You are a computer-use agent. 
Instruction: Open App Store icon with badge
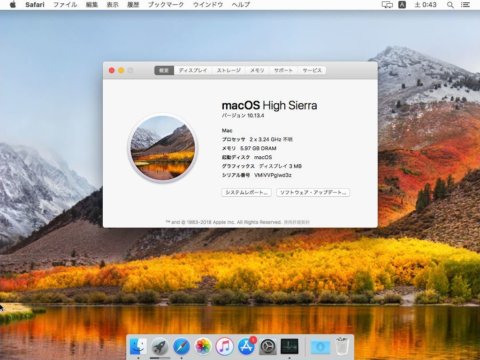coord(246,347)
